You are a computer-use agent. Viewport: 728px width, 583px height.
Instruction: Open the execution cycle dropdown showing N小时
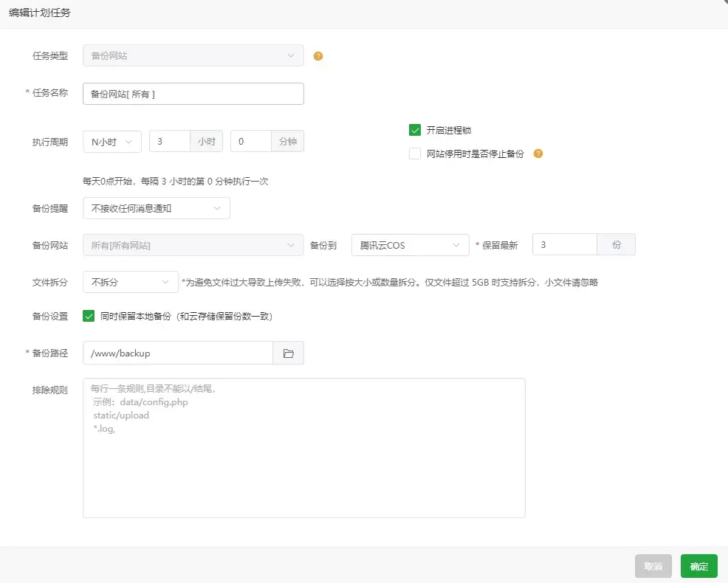(x=111, y=141)
